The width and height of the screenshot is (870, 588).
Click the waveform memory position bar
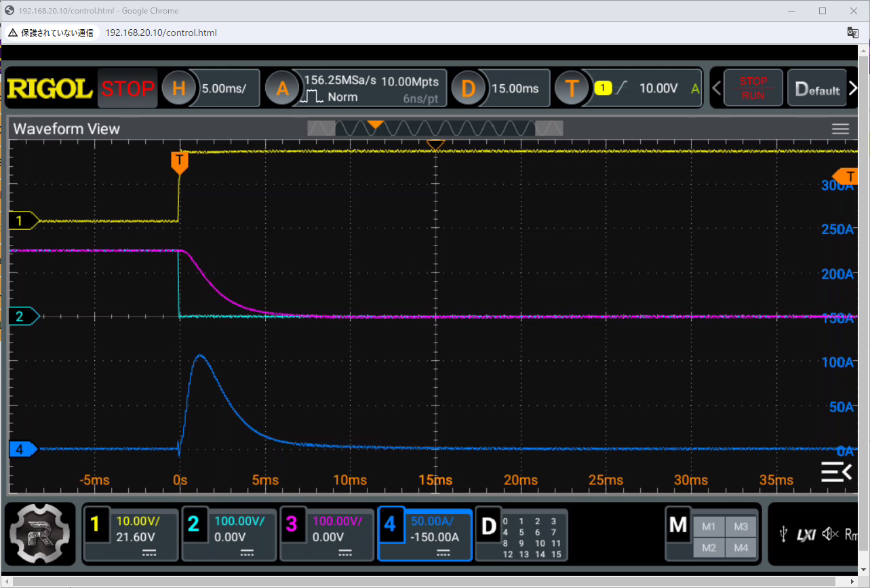pos(435,128)
